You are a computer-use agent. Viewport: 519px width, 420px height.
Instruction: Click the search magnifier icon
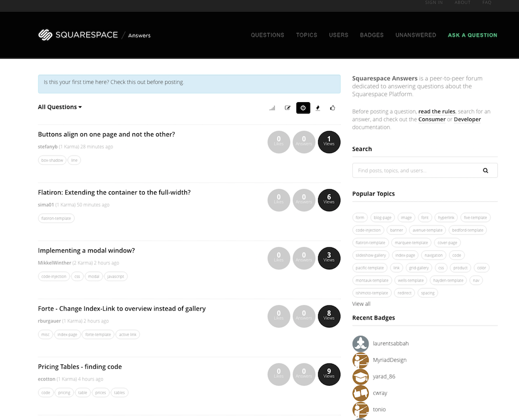pos(486,171)
